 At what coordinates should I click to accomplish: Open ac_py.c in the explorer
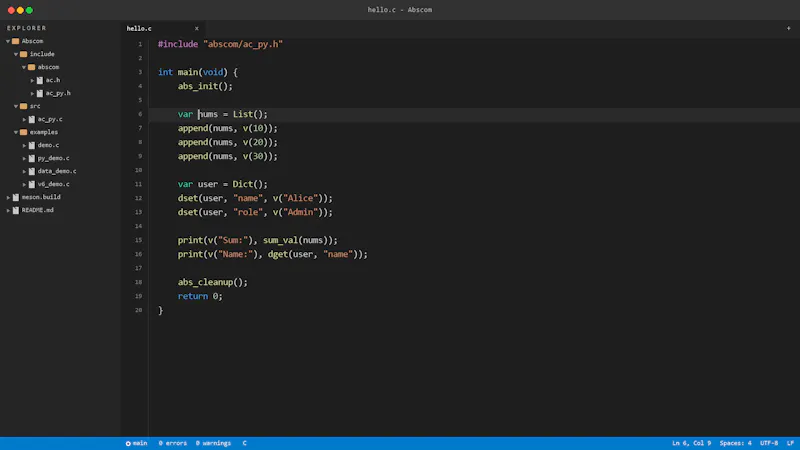[50, 119]
